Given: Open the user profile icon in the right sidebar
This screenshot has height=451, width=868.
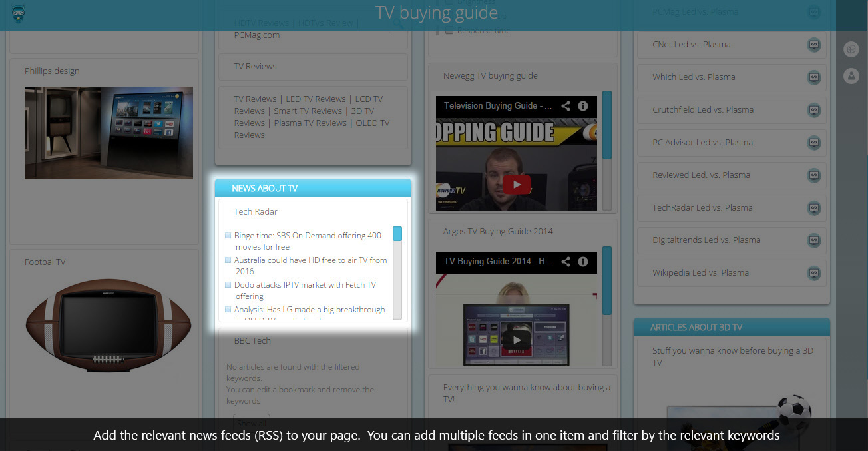Looking at the screenshot, I should coord(851,75).
